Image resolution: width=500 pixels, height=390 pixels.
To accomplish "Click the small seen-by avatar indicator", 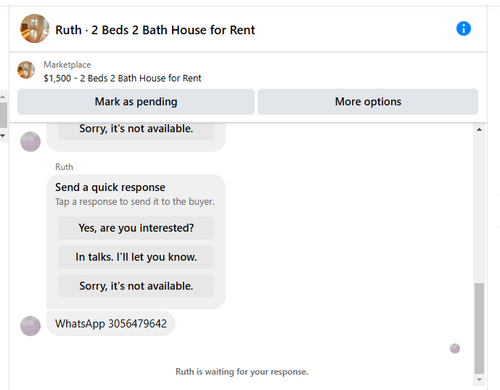I will coord(455,349).
